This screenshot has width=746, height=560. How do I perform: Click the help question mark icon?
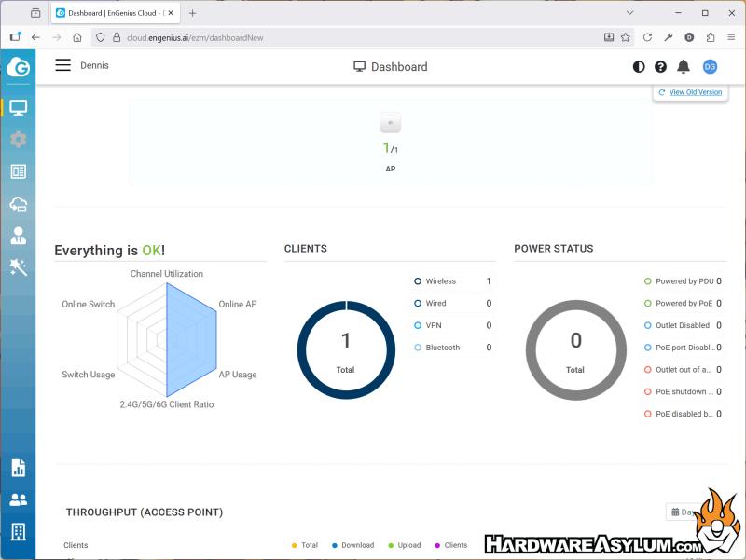click(x=661, y=67)
